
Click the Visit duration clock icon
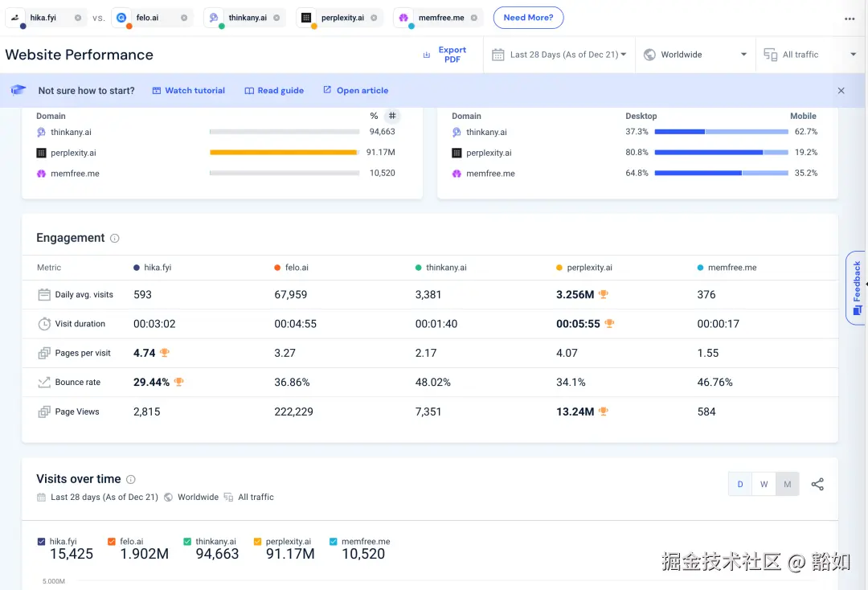(44, 324)
